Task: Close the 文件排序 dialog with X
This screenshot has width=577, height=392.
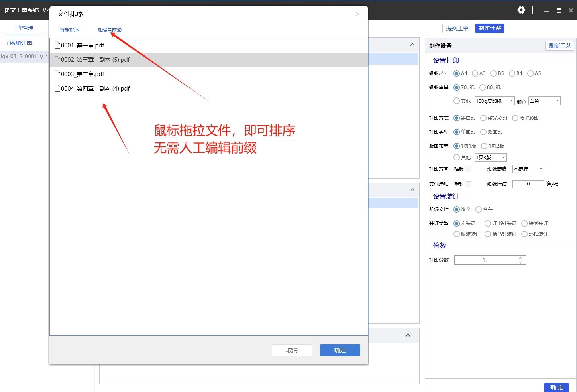Action: pos(357,14)
